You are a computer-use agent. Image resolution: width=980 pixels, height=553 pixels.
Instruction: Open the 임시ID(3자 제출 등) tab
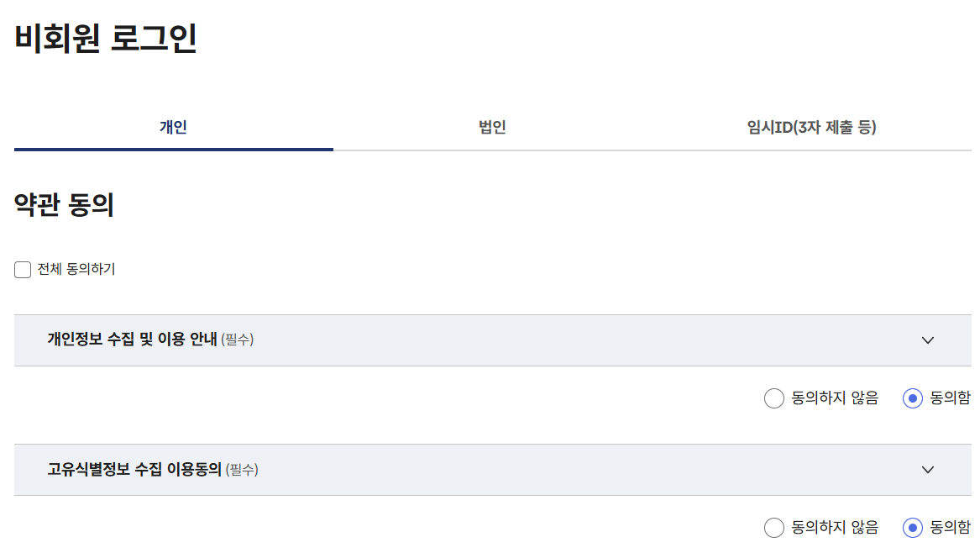coord(812,128)
